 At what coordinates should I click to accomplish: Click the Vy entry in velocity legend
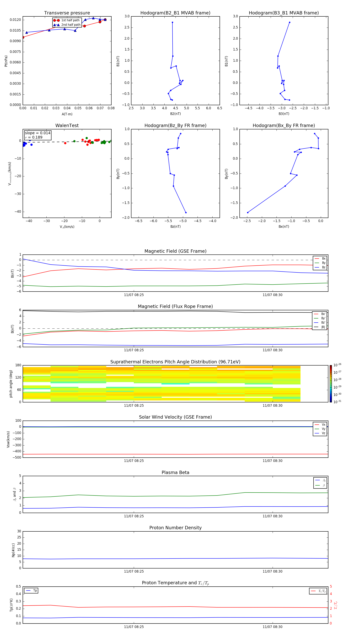pyautogui.click(x=320, y=429)
